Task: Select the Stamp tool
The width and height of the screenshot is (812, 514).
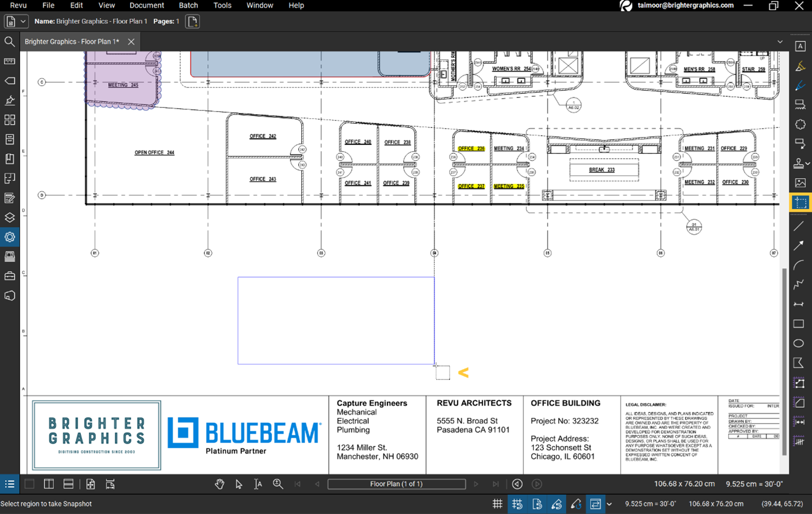Action: 799,163
